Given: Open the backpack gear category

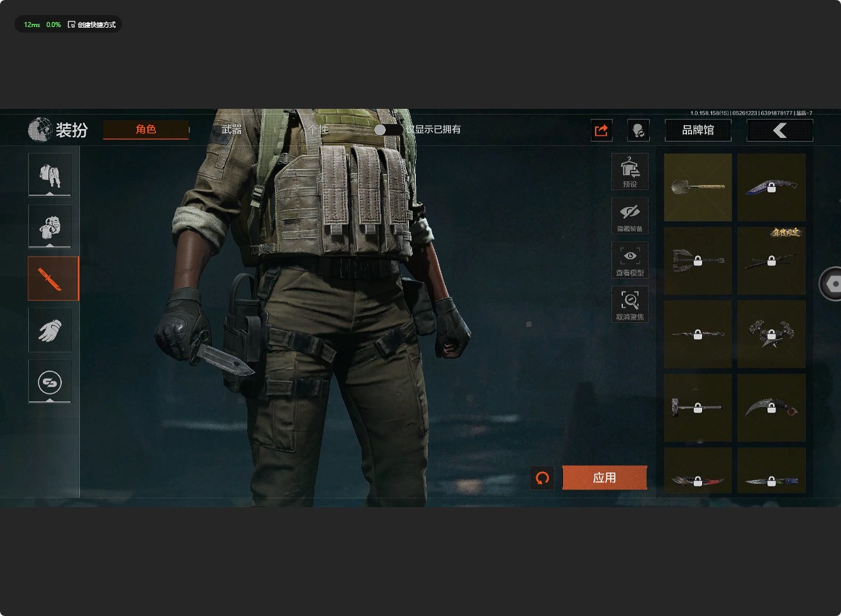Looking at the screenshot, I should click(50, 227).
